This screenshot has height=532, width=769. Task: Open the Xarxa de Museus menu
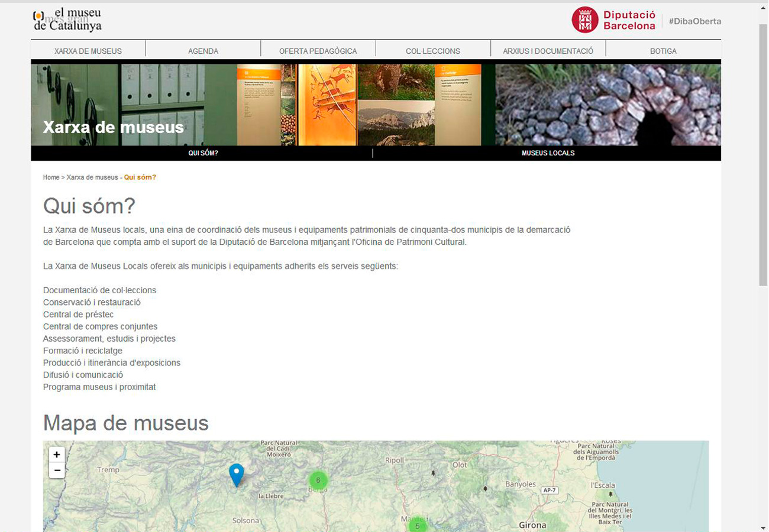88,51
